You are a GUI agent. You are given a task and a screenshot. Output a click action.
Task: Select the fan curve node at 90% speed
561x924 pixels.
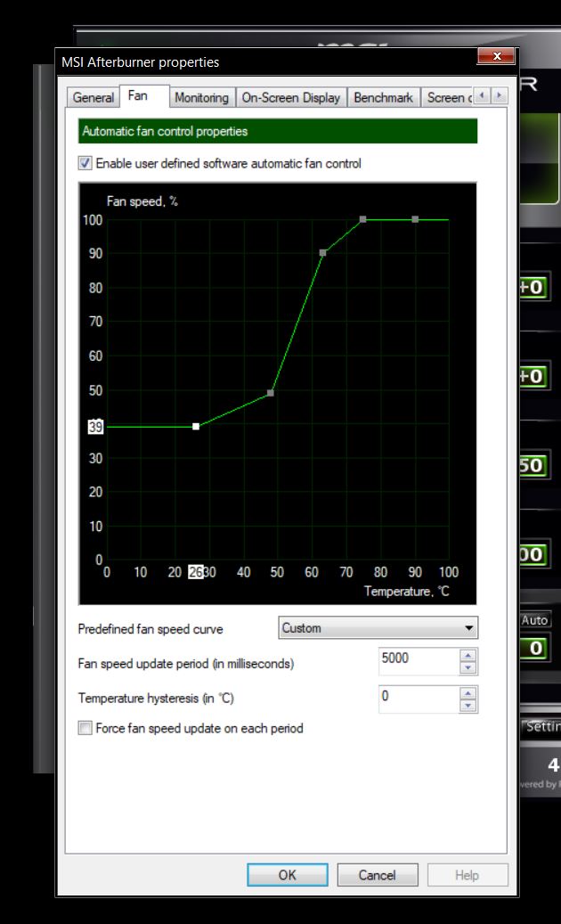point(322,253)
